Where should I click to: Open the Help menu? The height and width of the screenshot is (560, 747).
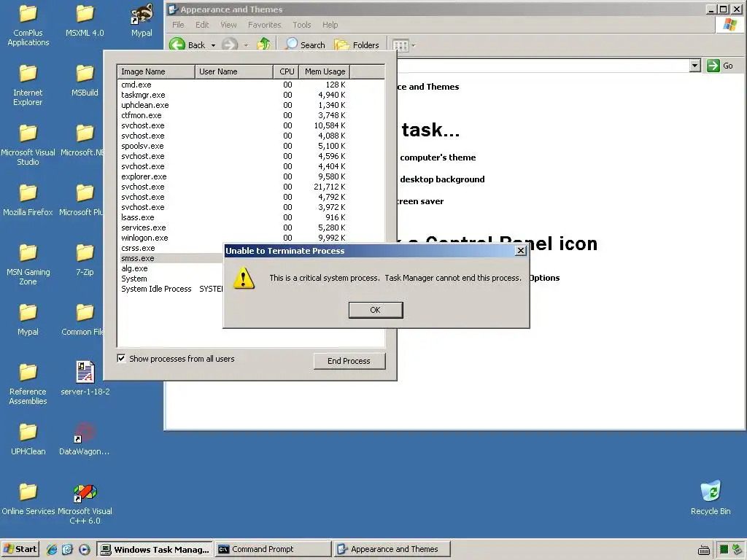330,25
